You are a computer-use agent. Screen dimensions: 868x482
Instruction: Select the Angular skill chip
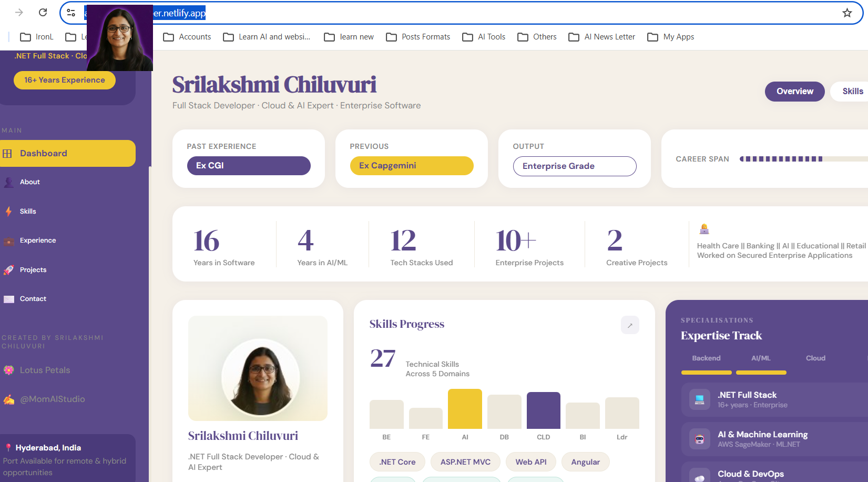click(585, 462)
